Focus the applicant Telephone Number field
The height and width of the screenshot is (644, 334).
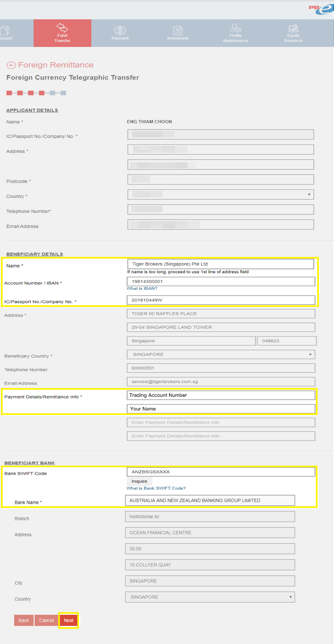coord(221,210)
